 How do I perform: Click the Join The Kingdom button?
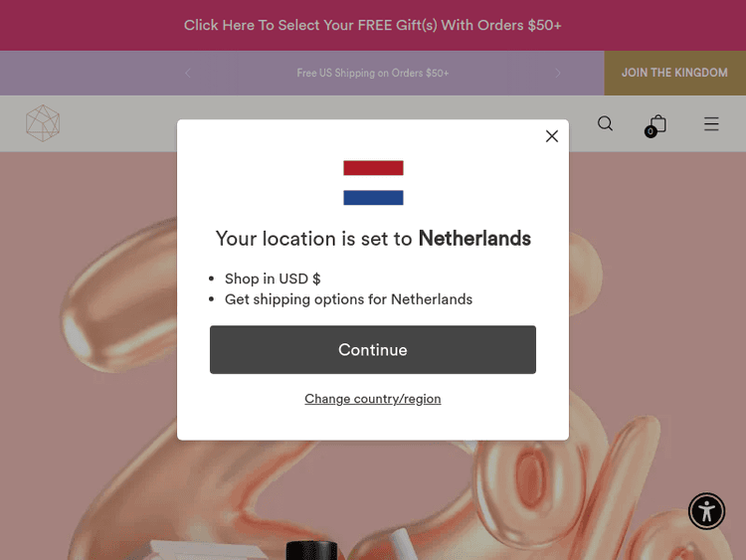(x=674, y=73)
